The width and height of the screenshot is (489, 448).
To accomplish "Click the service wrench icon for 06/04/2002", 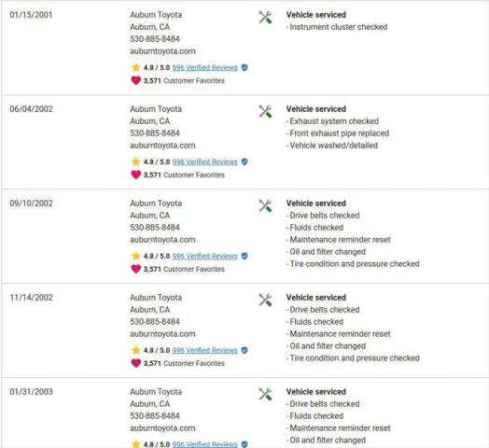I will [265, 111].
